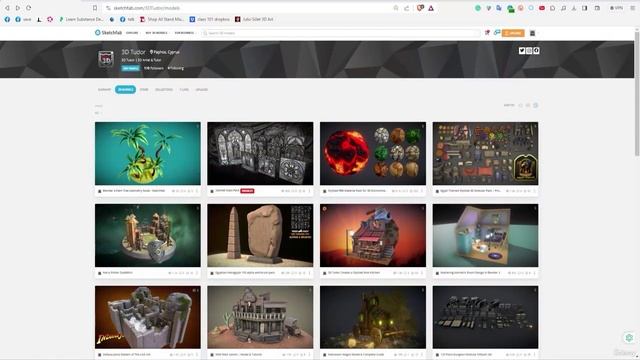Click the red YouTube extension icon
Screen dimensions: 640x360
[x=542, y=8]
